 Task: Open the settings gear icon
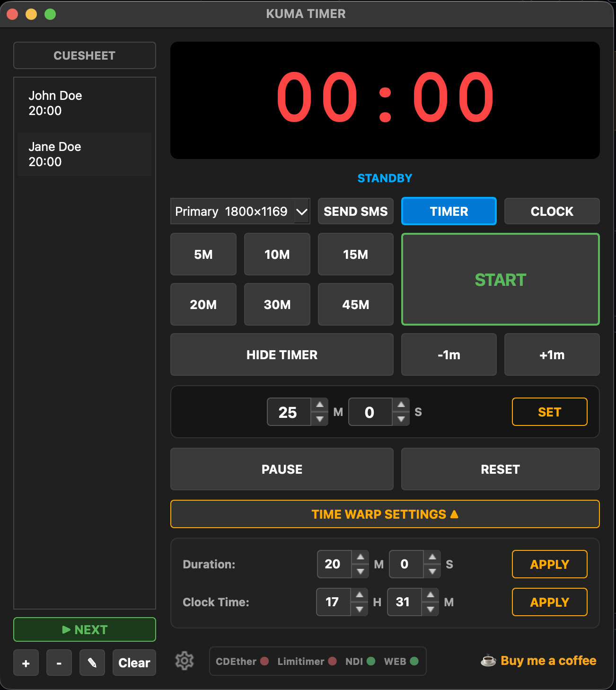pos(185,661)
